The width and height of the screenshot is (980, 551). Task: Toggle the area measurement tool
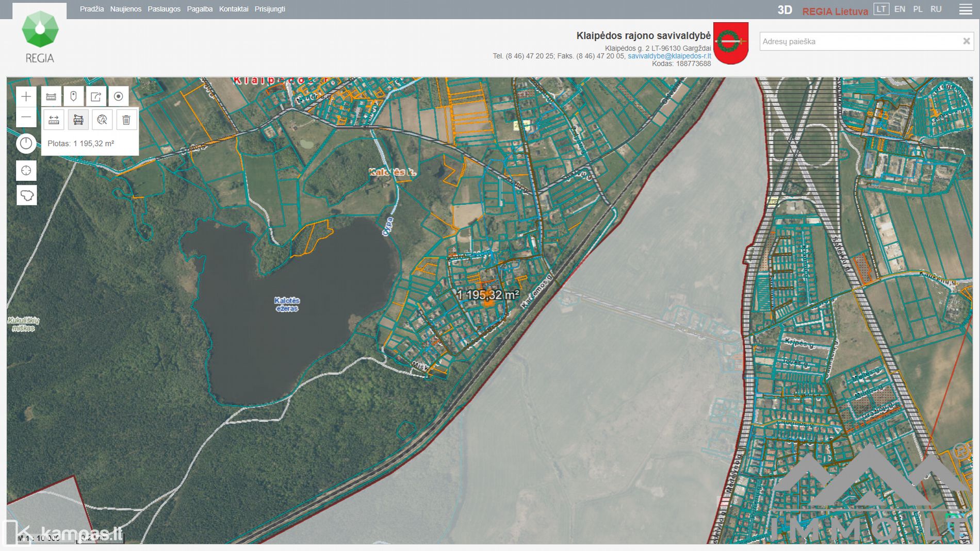click(x=78, y=120)
